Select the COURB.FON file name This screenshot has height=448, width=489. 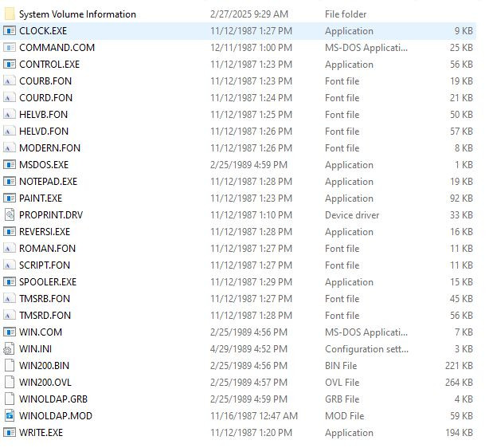tap(45, 81)
